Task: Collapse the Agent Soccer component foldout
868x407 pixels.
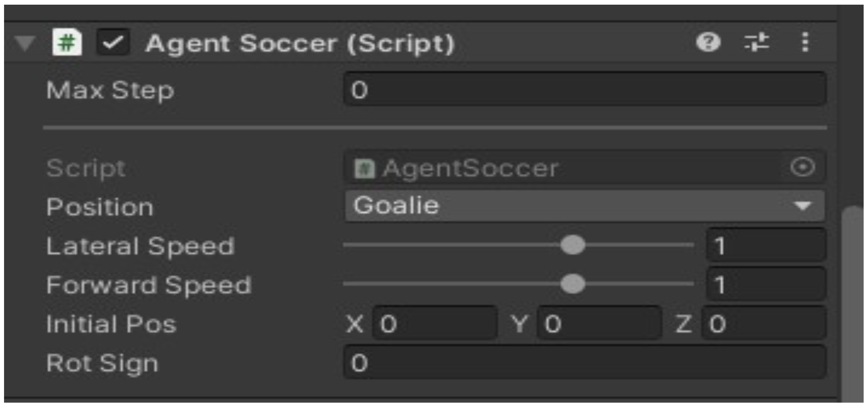Action: pyautogui.click(x=25, y=43)
